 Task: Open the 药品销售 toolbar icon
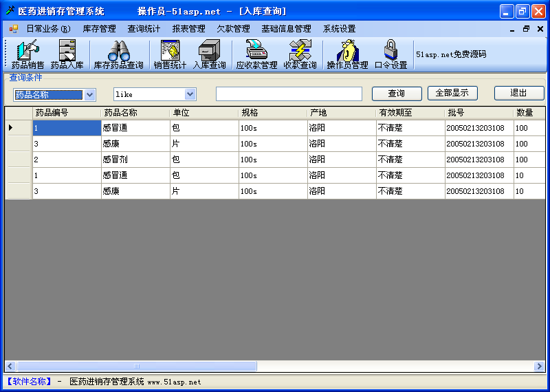(x=28, y=54)
